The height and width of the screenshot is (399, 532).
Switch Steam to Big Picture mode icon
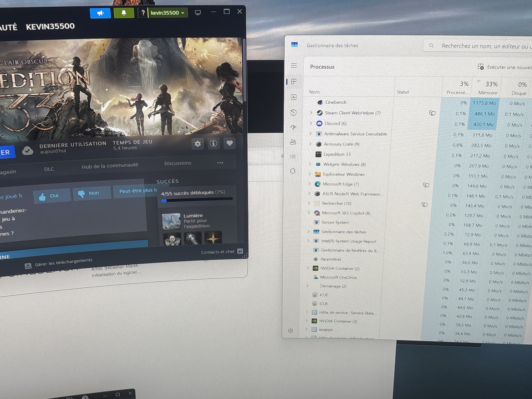198,12
